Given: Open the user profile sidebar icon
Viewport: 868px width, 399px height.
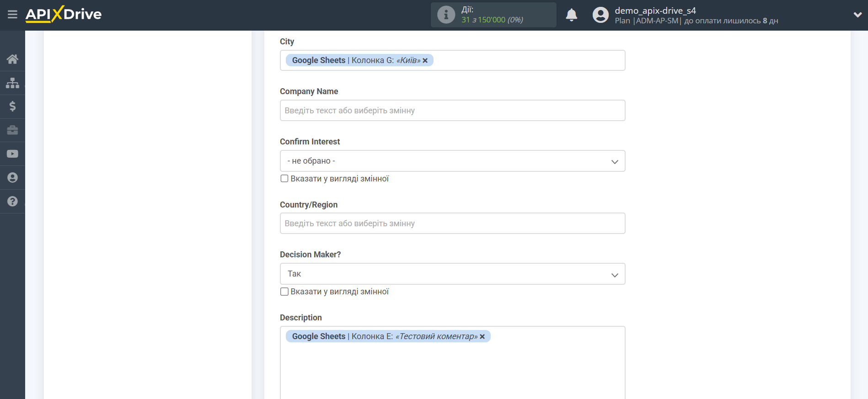Looking at the screenshot, I should (x=12, y=178).
